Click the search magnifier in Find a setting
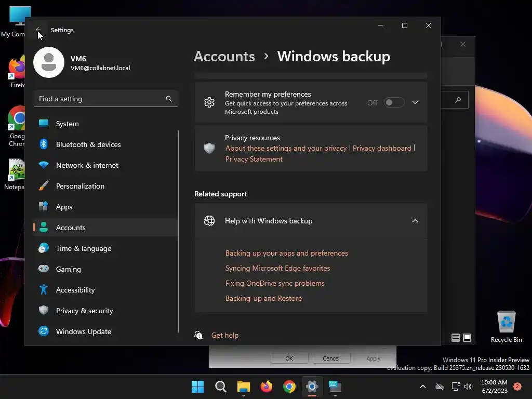The height and width of the screenshot is (399, 532). coord(169,99)
